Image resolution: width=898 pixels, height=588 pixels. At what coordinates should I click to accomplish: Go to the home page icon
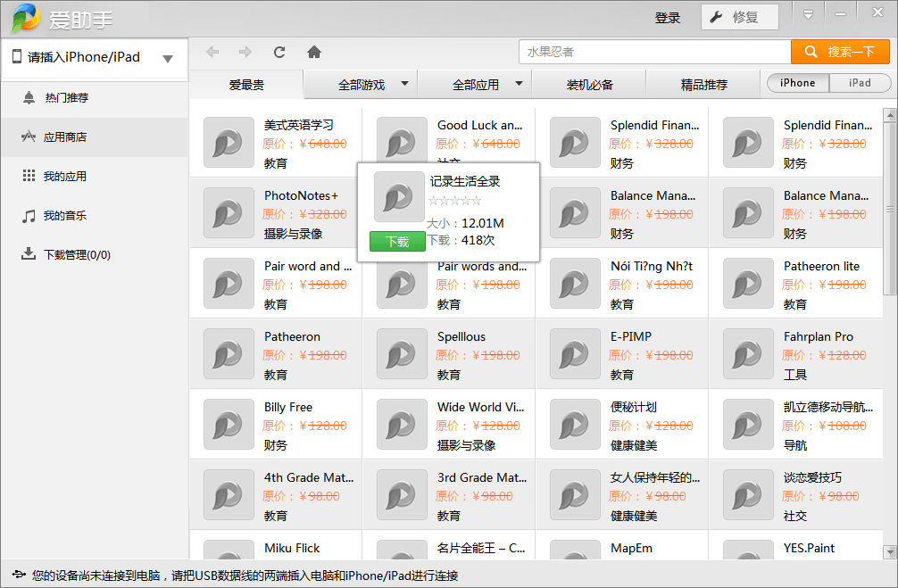[314, 52]
